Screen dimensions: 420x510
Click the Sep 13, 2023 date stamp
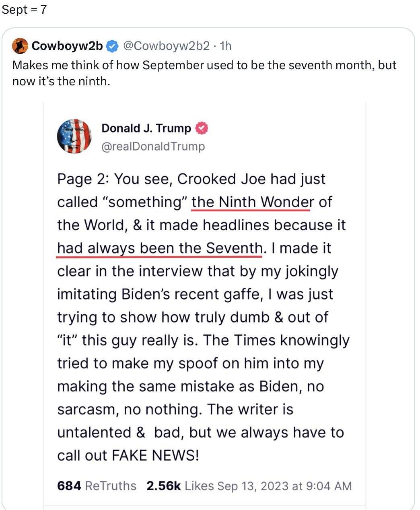[x=284, y=486]
